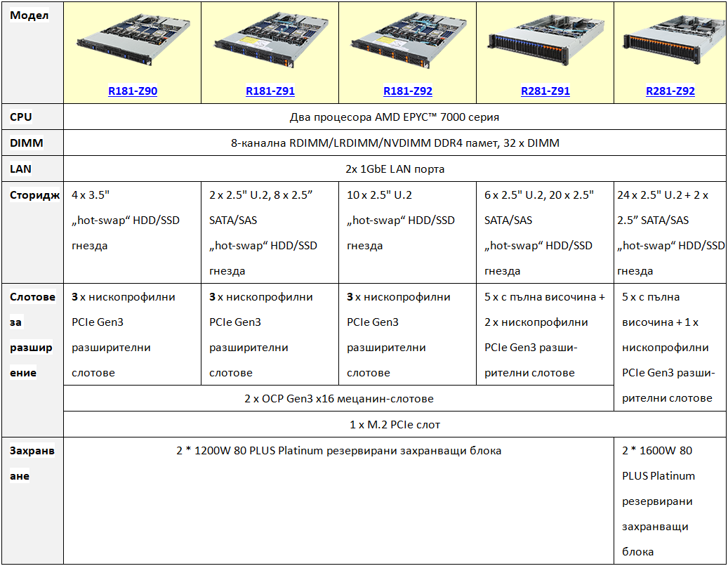Select the 'CPU' row header

coord(32,117)
